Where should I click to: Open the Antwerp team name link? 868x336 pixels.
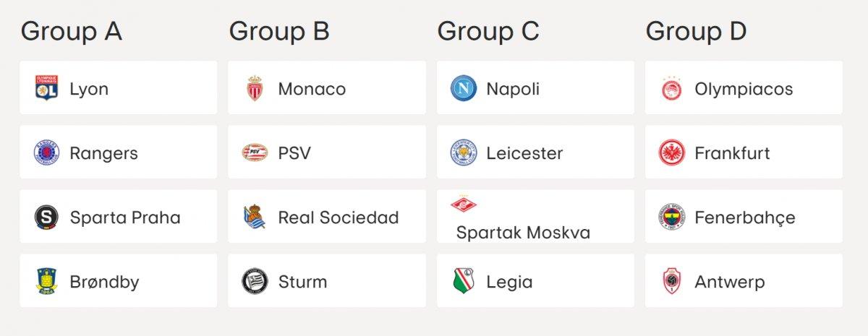click(x=729, y=282)
